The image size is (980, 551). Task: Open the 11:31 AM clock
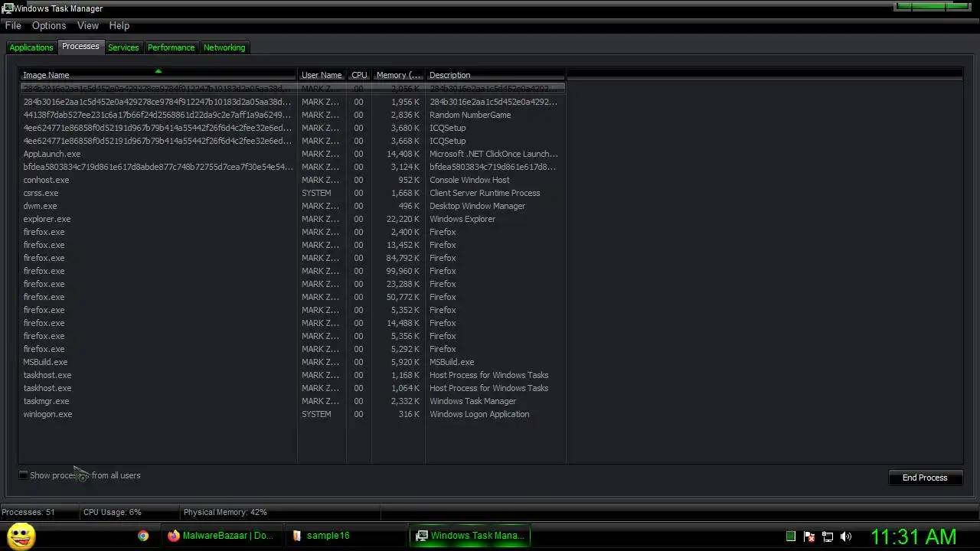pos(913,536)
